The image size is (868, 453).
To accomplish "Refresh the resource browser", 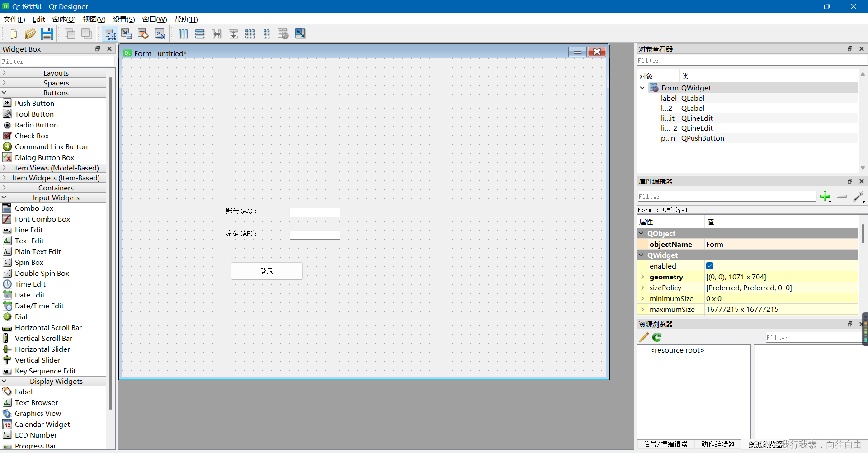I will point(656,337).
